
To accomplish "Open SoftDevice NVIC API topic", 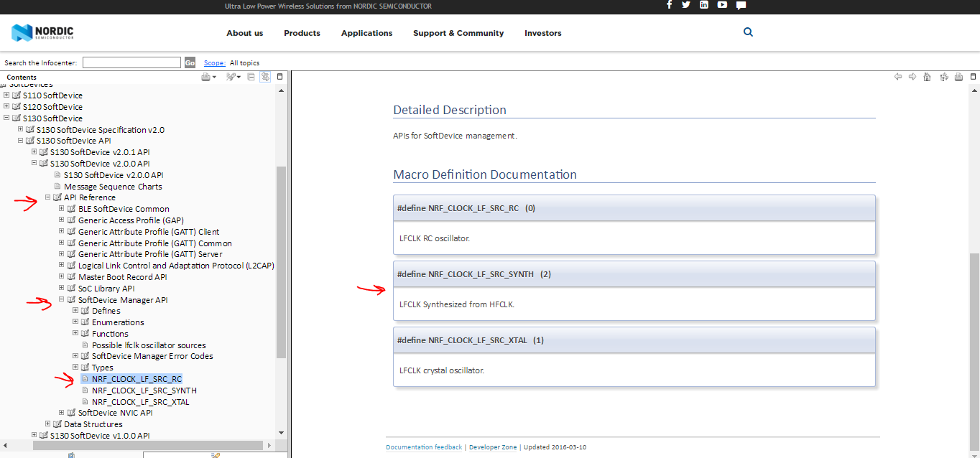I will pos(116,413).
